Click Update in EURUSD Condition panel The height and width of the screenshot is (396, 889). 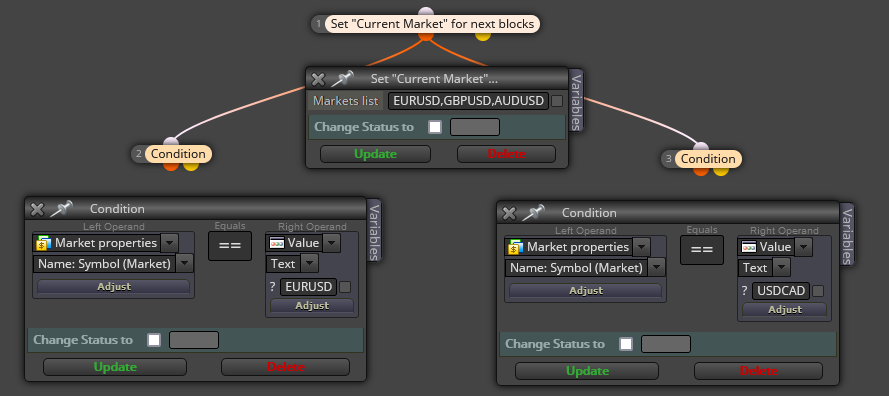(115, 367)
